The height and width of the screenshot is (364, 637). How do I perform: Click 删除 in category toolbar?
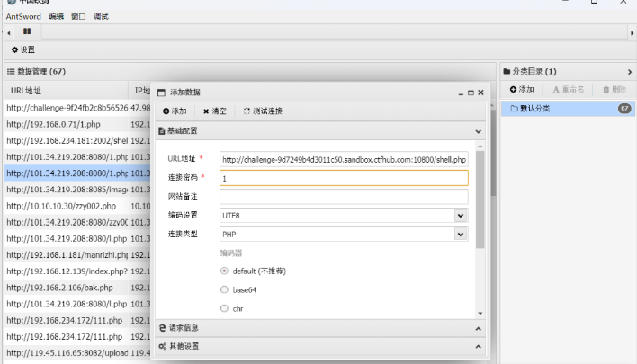coord(615,89)
